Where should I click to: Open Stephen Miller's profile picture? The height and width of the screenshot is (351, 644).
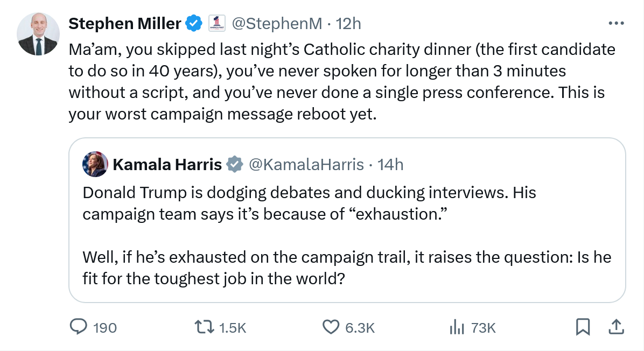(38, 35)
